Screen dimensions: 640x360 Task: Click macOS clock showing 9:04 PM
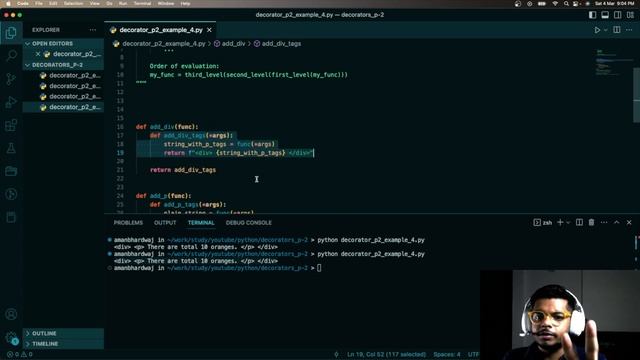615,3
